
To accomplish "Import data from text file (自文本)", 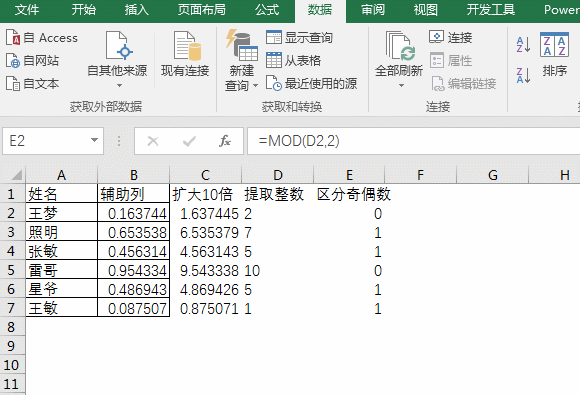I will 33,84.
